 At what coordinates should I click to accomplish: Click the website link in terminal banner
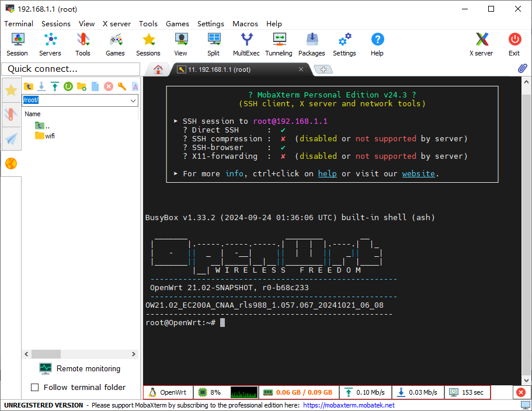tap(418, 173)
